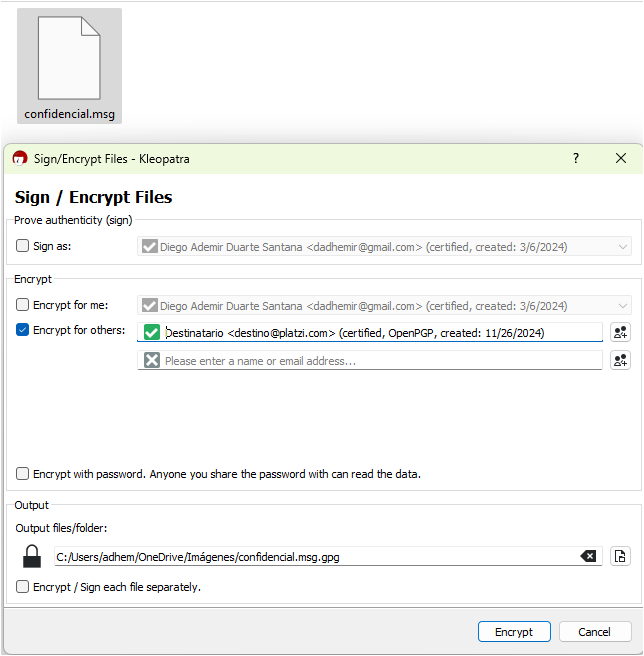Click the padlock icon beside output path
This screenshot has width=644, height=656.
(x=32, y=556)
